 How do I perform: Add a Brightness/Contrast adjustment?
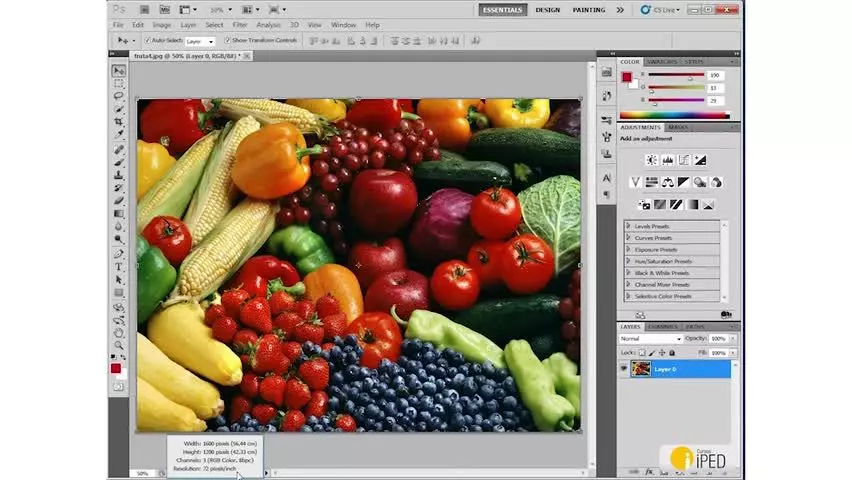[651, 160]
